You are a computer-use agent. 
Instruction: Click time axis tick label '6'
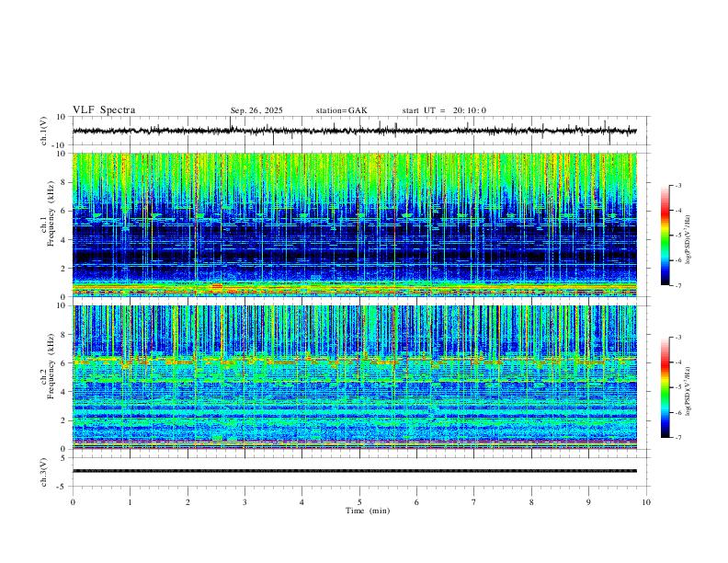click(417, 502)
